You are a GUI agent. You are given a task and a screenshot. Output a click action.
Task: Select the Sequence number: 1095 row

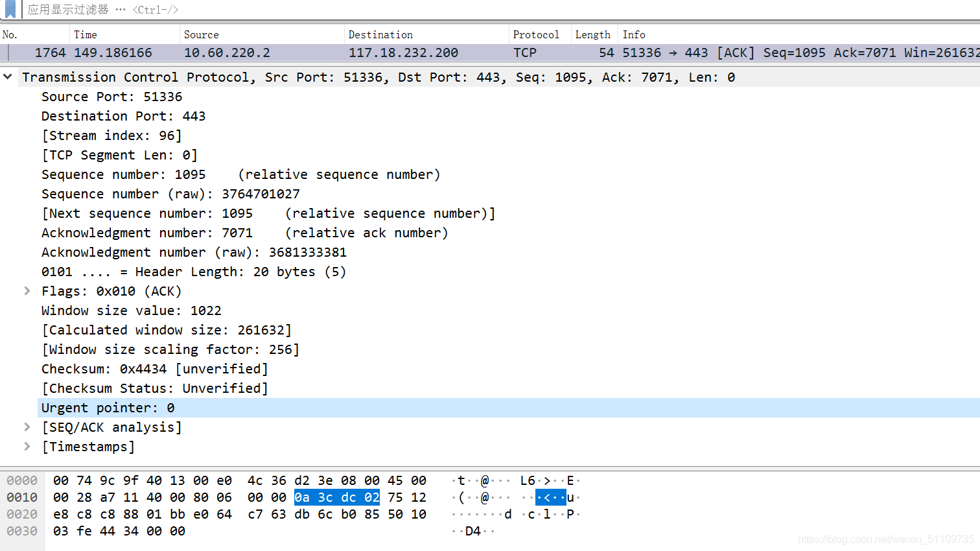[x=240, y=174]
